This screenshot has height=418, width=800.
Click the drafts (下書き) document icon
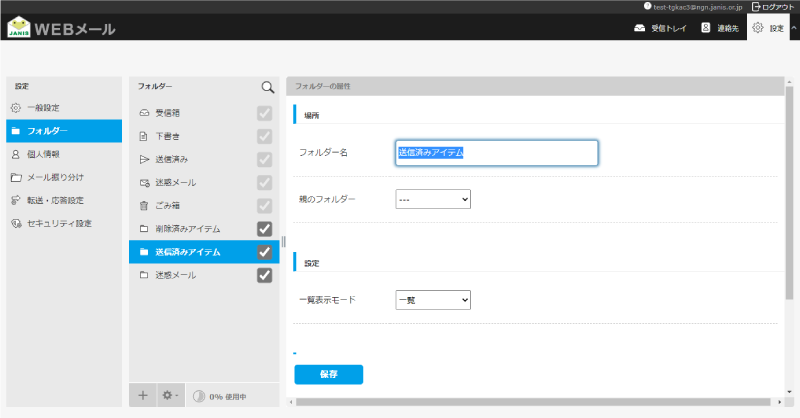144,136
